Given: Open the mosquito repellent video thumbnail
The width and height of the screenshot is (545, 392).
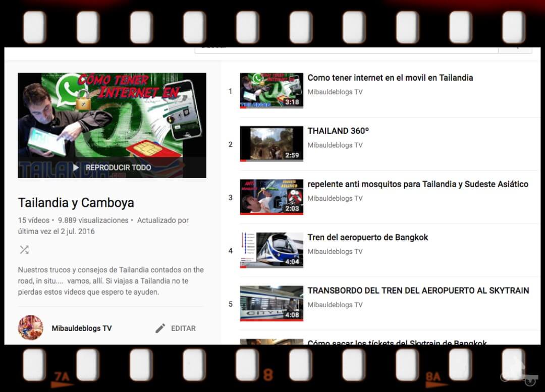Looking at the screenshot, I should pos(271,197).
